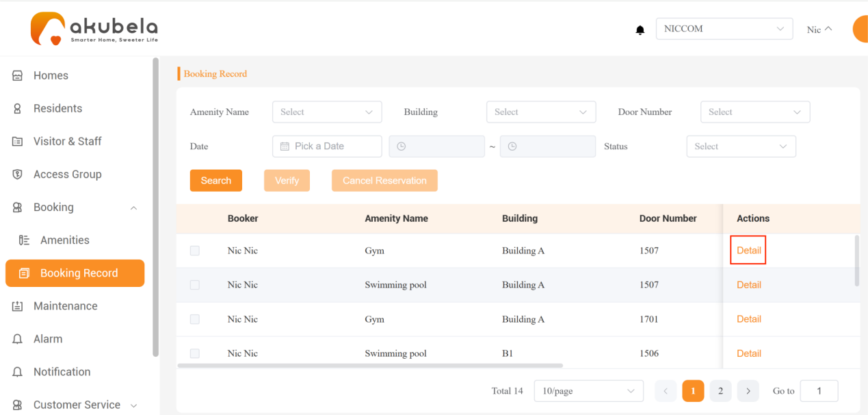Viewport: 868px width, 415px height.
Task: Open Detail for Swimming pool 1507 row
Action: point(749,285)
